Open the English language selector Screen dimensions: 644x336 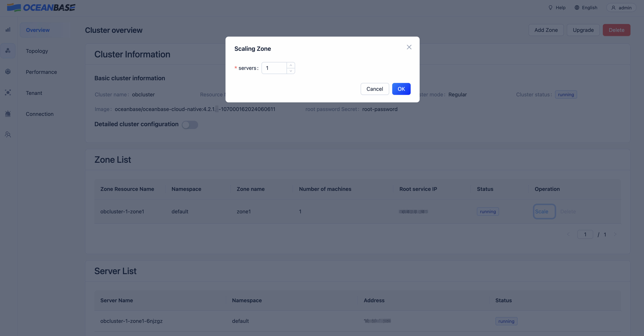pos(586,8)
